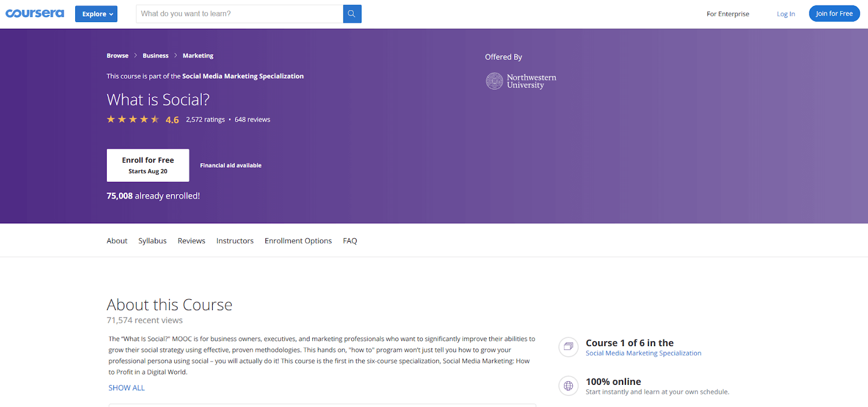Type in the 'What do you want to learn?' field

click(x=239, y=14)
